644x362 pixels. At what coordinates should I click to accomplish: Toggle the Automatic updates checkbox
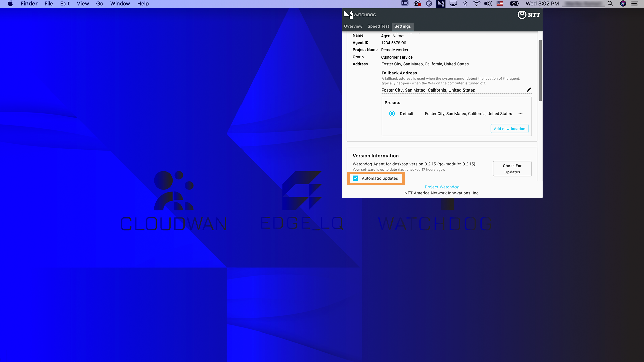click(355, 178)
